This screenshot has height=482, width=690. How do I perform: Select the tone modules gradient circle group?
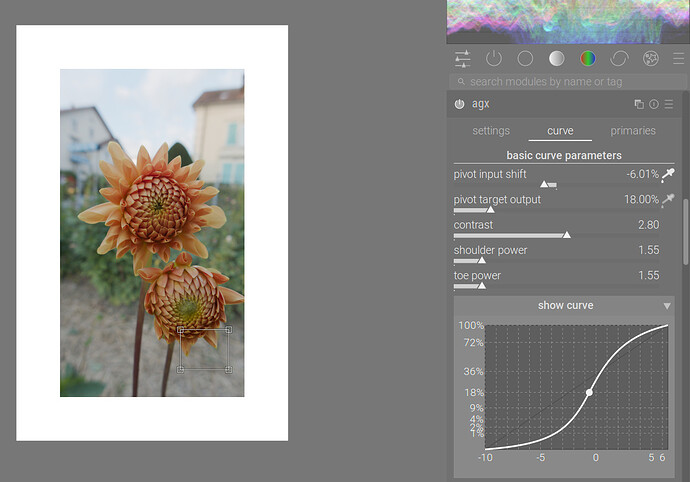click(557, 59)
